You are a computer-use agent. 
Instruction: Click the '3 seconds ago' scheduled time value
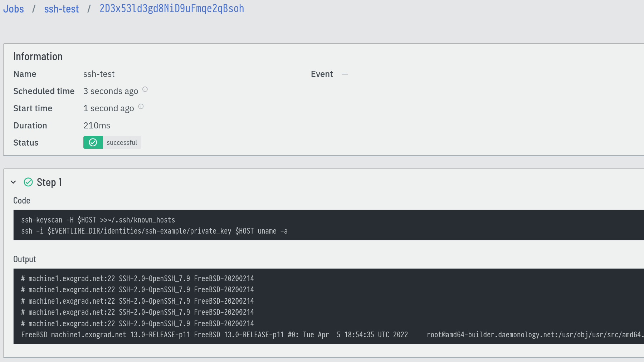click(111, 91)
